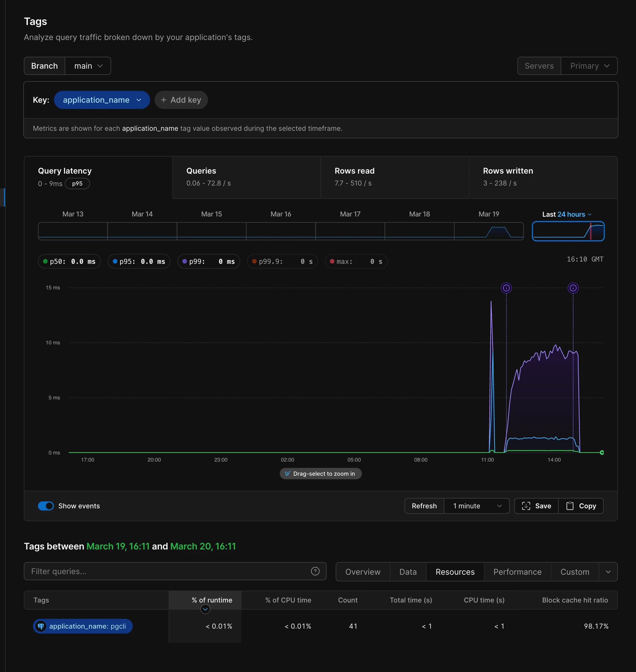Toggle the p50 latency legend chip
636x672 pixels.
(x=69, y=261)
